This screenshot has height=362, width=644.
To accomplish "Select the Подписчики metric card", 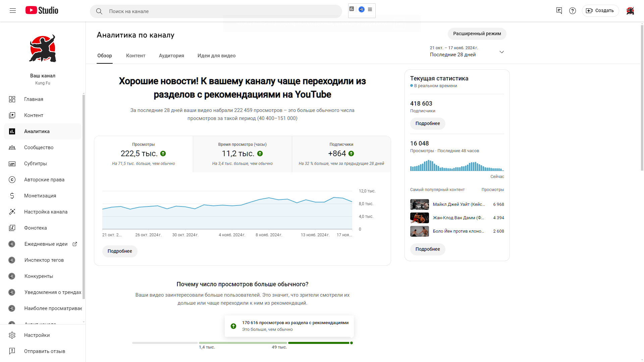I will (x=341, y=154).
